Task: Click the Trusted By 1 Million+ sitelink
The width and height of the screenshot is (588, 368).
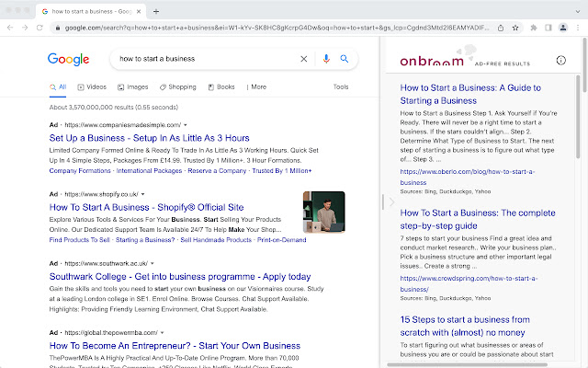Action: click(282, 171)
